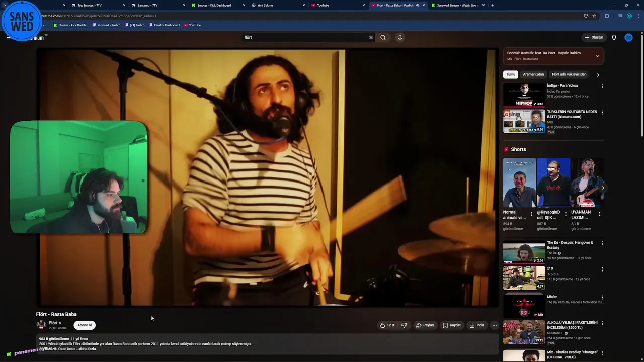Open options for İndigo - Para Yoksa video
Image resolution: width=644 pixels, height=362 pixels.
pyautogui.click(x=602, y=86)
